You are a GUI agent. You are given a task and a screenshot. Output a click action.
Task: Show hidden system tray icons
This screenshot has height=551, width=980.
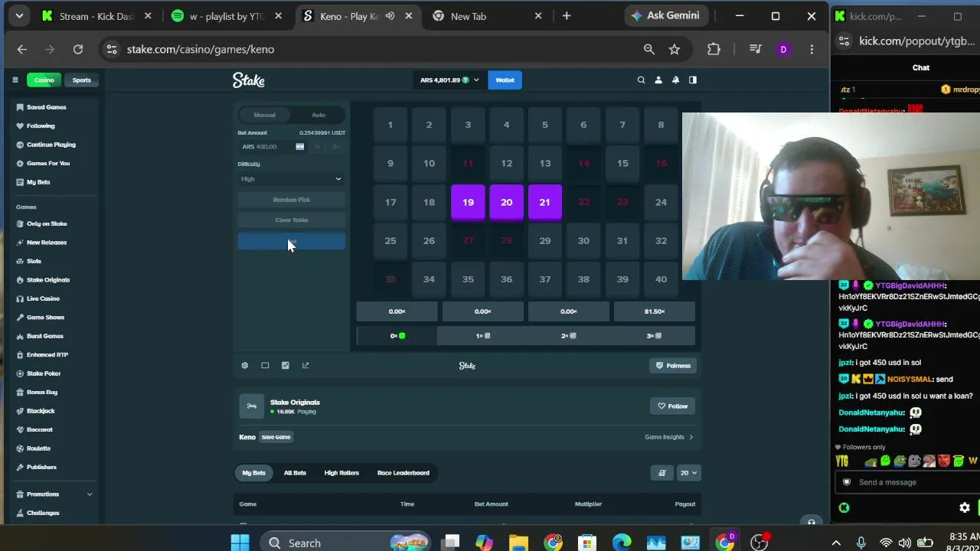coord(836,543)
